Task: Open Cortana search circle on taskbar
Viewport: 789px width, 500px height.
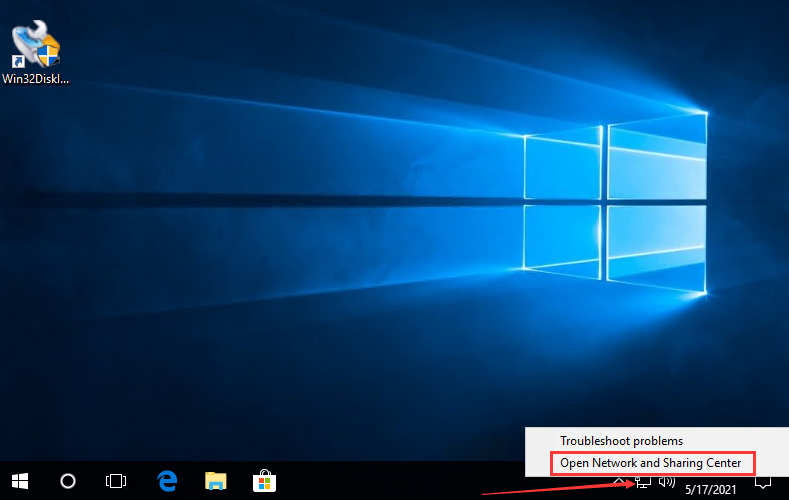Action: coord(68,481)
